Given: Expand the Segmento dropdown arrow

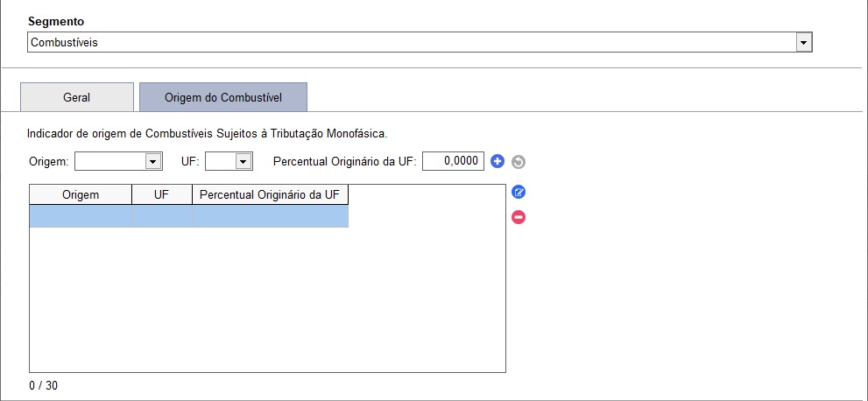Looking at the screenshot, I should [x=803, y=43].
